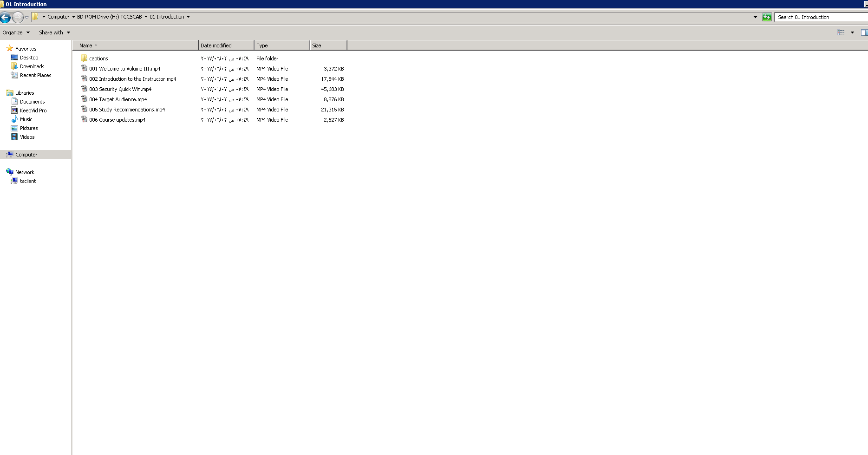Select KeepVid Pro library in sidebar
This screenshot has height=455, width=868.
33,110
